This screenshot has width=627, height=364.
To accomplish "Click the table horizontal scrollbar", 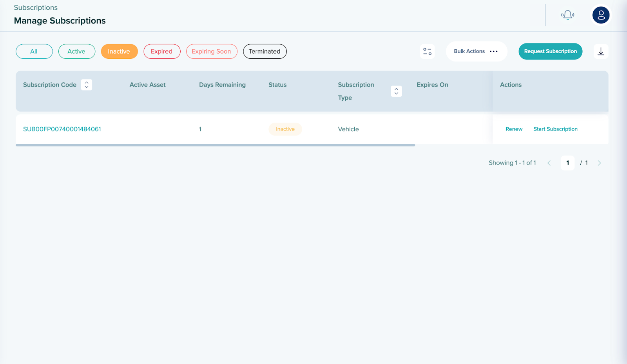I will (x=215, y=145).
